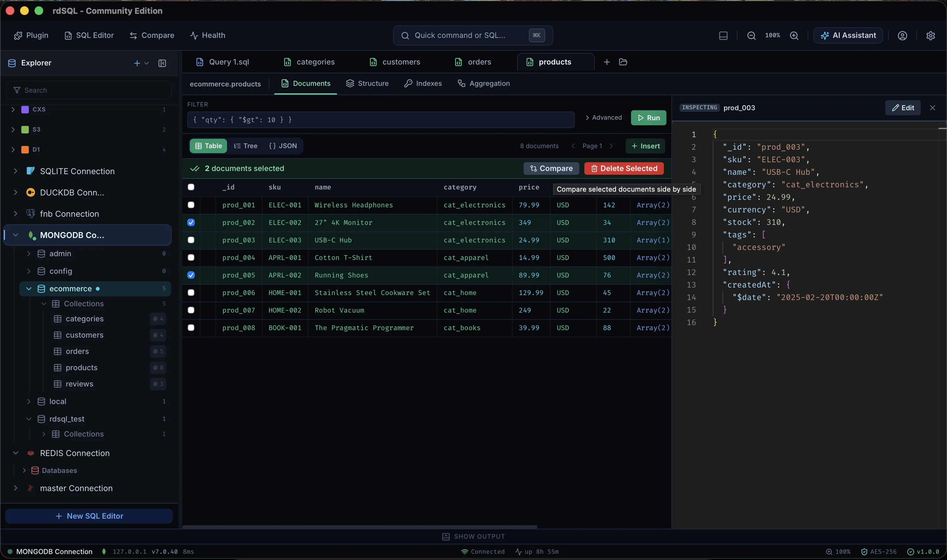Expand the DUCKDB connection node
947x560 pixels.
[x=15, y=192]
